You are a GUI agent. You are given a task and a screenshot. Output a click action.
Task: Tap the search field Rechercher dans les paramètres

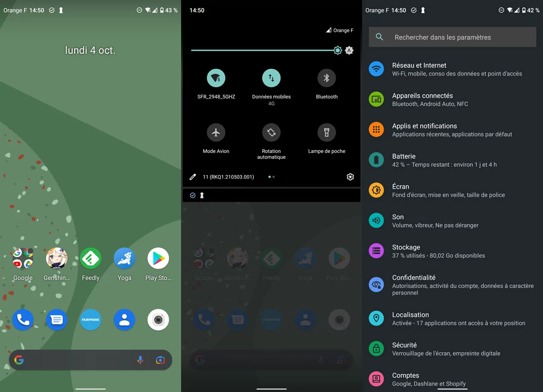click(x=452, y=37)
